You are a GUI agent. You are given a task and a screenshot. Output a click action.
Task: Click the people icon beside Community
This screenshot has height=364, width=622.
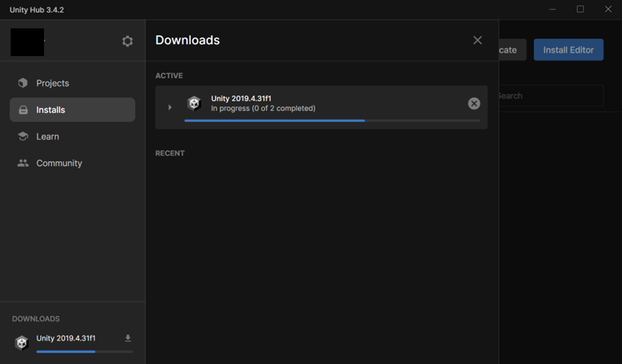tap(23, 163)
